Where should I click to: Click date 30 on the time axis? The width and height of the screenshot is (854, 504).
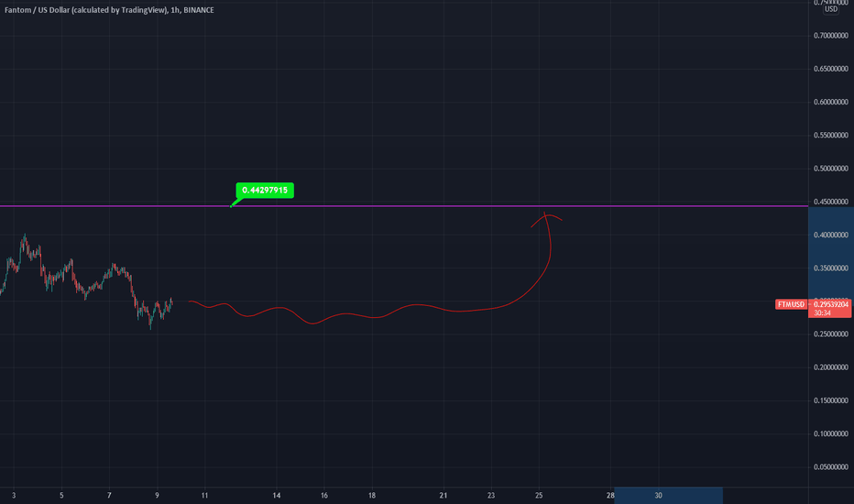(658, 495)
